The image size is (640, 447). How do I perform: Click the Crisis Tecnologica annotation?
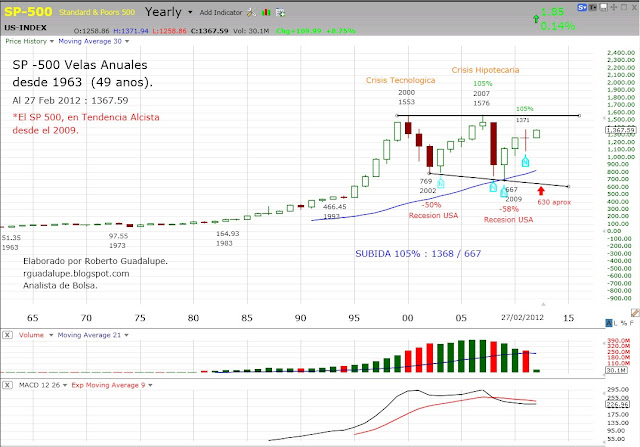[x=400, y=80]
